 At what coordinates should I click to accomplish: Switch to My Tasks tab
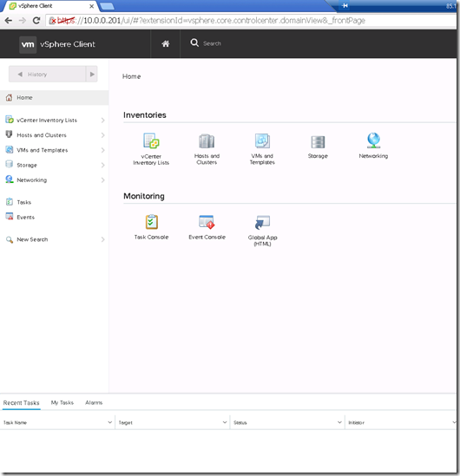point(62,402)
